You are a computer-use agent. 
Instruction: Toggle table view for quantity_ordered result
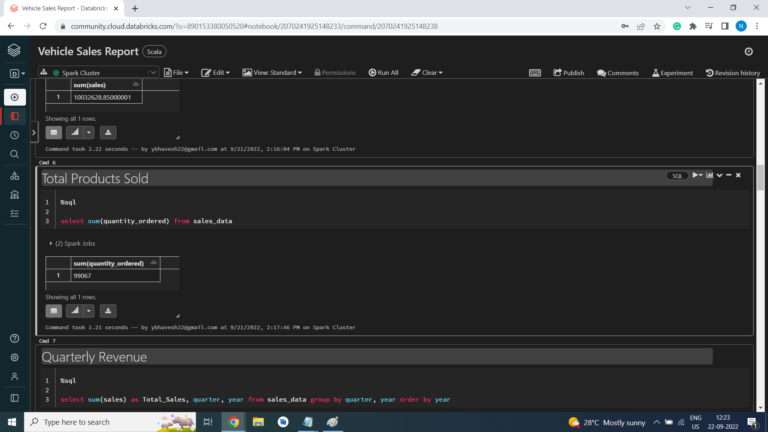54,311
